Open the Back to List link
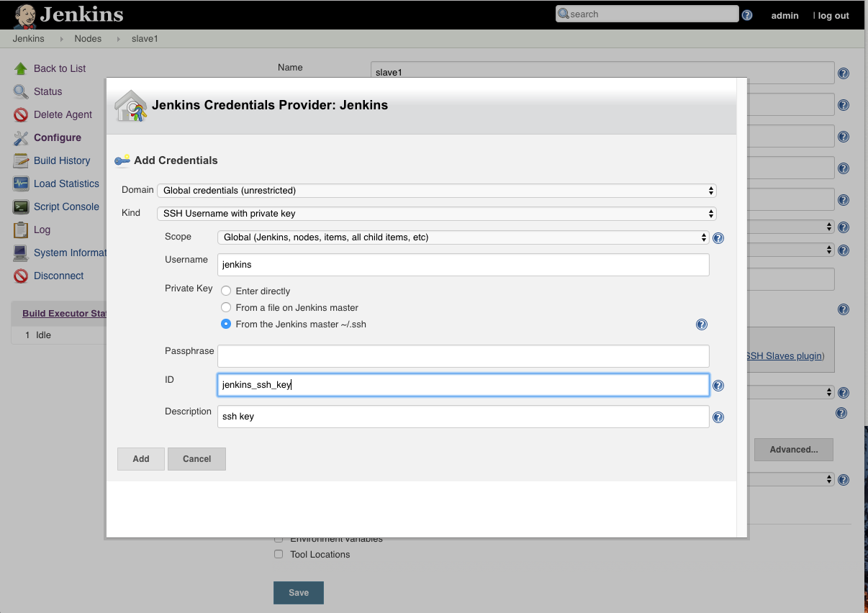Viewport: 868px width, 613px height. tap(60, 68)
